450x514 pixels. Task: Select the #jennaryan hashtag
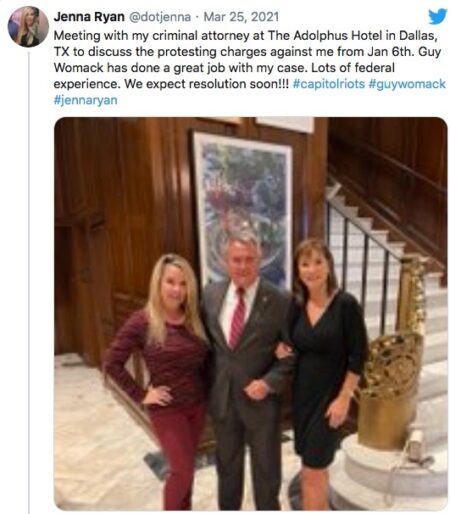[x=86, y=100]
